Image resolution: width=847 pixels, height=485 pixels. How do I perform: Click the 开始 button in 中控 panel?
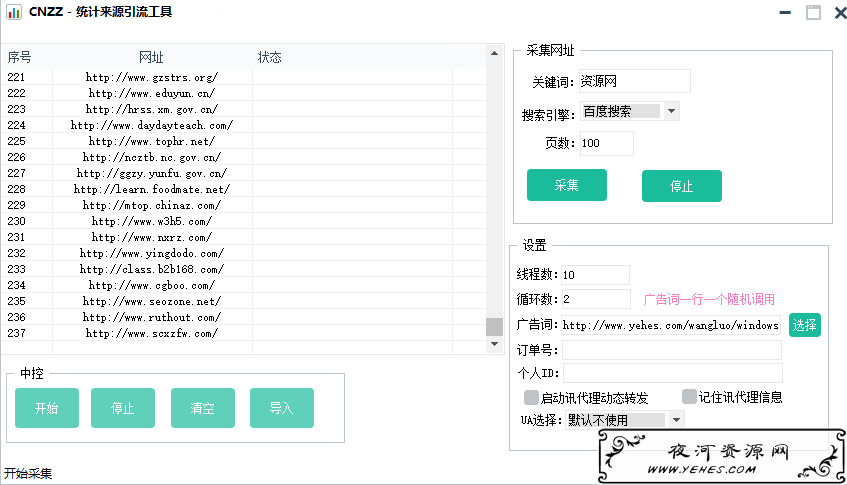tap(47, 408)
